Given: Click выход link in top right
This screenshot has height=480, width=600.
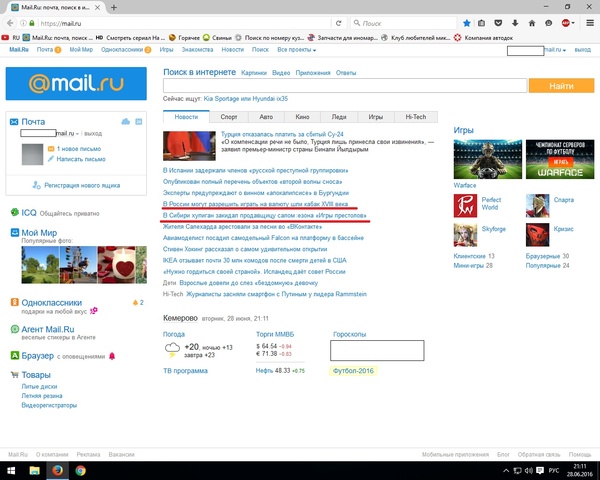Looking at the screenshot, I should tap(582, 50).
